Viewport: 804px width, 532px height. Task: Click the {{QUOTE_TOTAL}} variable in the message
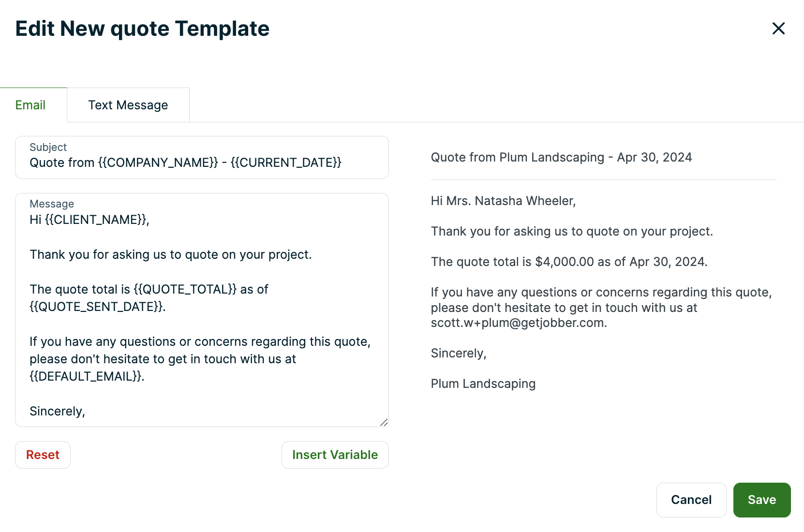tap(185, 289)
